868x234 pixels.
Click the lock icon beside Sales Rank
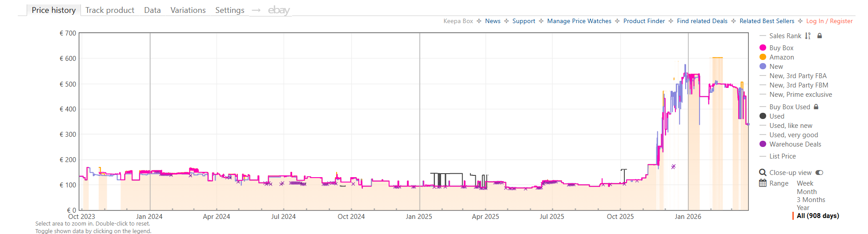[820, 36]
